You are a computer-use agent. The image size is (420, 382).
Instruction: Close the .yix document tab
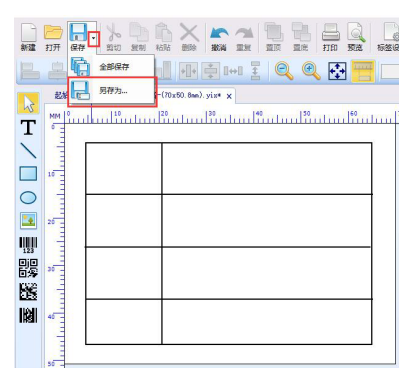[229, 96]
